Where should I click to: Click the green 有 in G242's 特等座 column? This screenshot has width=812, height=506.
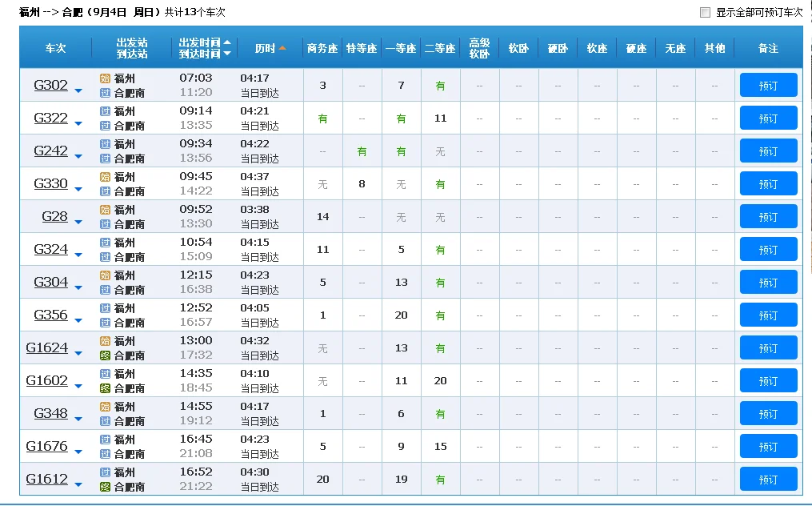pyautogui.click(x=362, y=151)
